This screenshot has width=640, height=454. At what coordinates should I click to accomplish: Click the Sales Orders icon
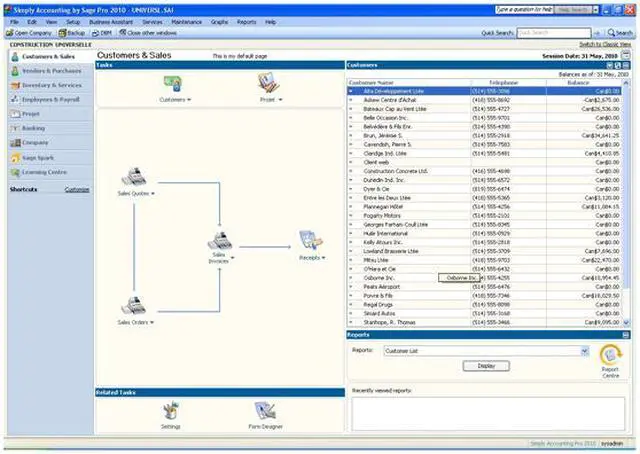[133, 306]
